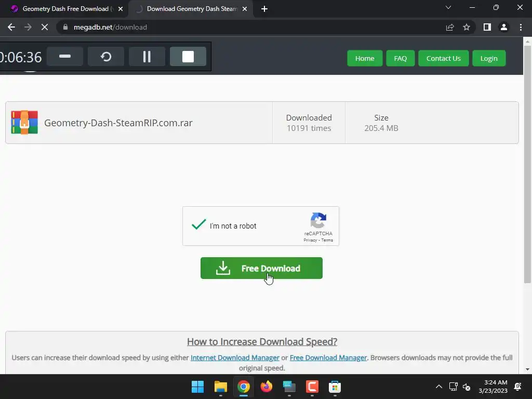The height and width of the screenshot is (399, 532).
Task: Open Free Download Manager link
Action: pos(328,357)
